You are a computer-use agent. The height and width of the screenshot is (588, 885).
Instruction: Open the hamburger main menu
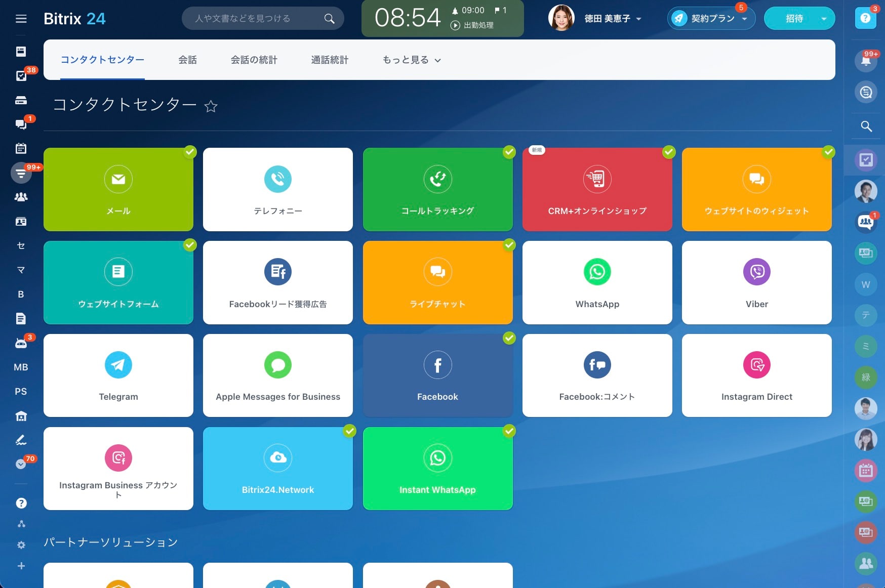pyautogui.click(x=21, y=19)
